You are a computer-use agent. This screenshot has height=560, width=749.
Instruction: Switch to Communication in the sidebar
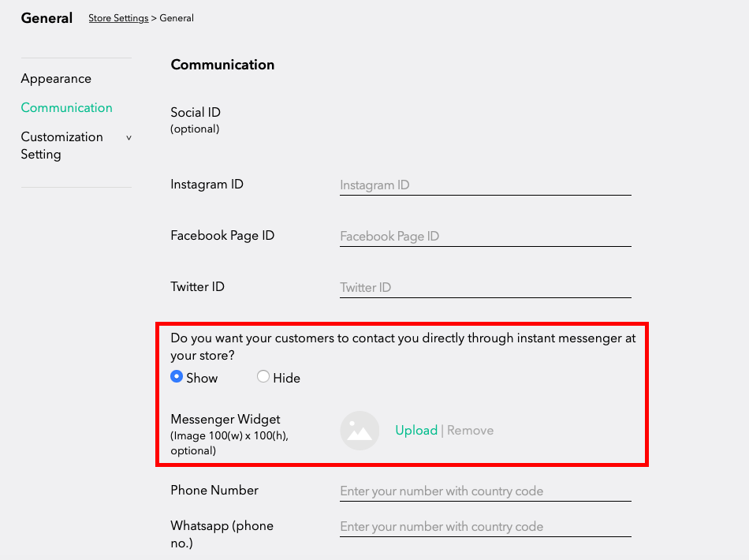tap(66, 108)
